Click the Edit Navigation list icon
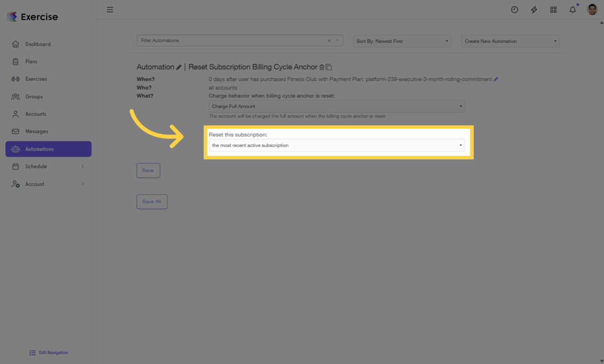 point(32,353)
